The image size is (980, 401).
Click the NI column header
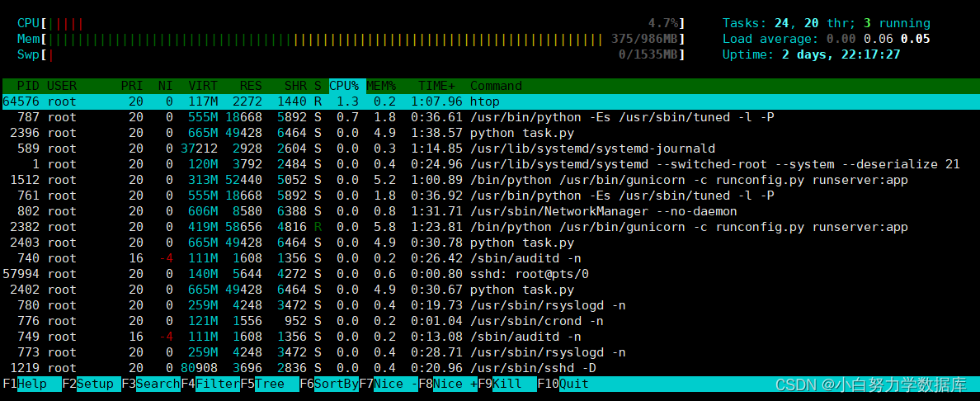tap(165, 86)
